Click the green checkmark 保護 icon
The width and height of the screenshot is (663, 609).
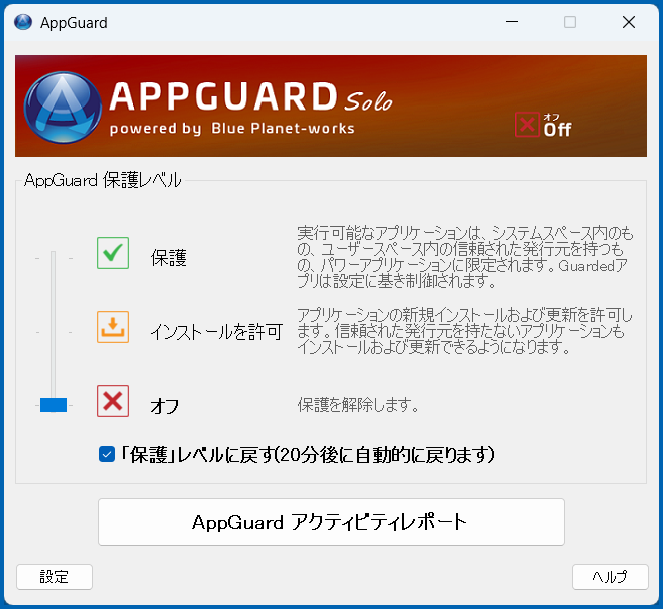click(113, 254)
